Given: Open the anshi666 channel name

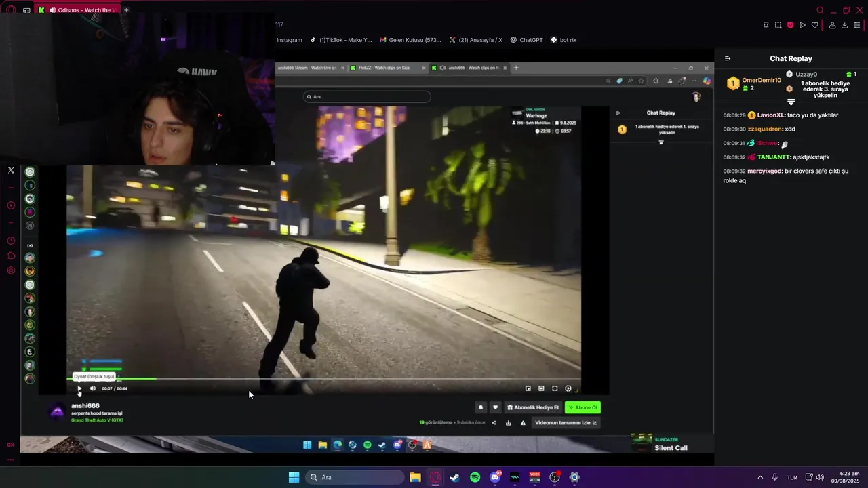Looking at the screenshot, I should coord(85,406).
